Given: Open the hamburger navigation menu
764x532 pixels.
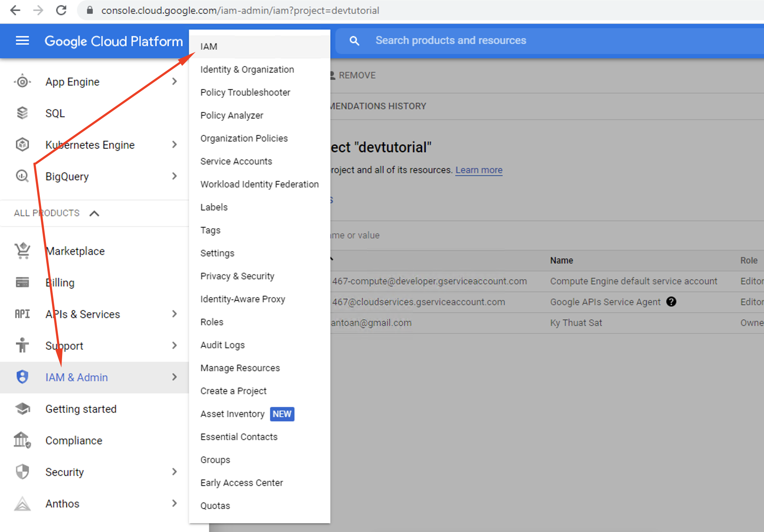Looking at the screenshot, I should 22,41.
